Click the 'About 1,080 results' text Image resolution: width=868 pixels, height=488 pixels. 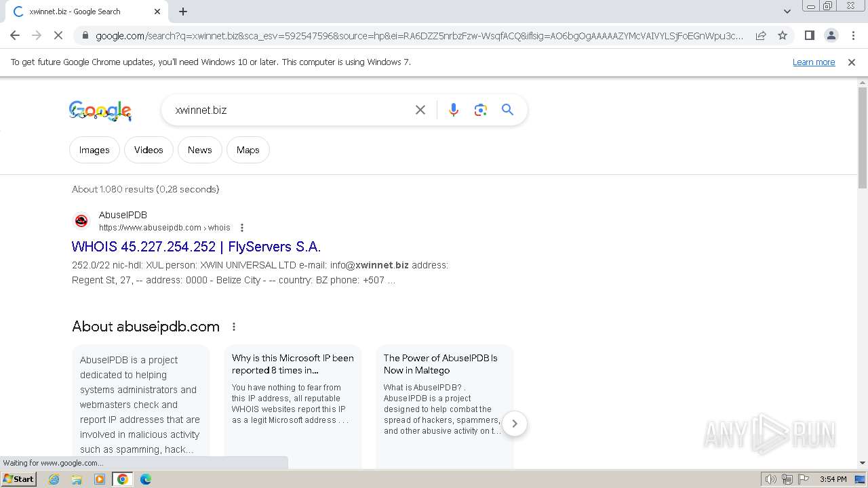[x=146, y=189]
